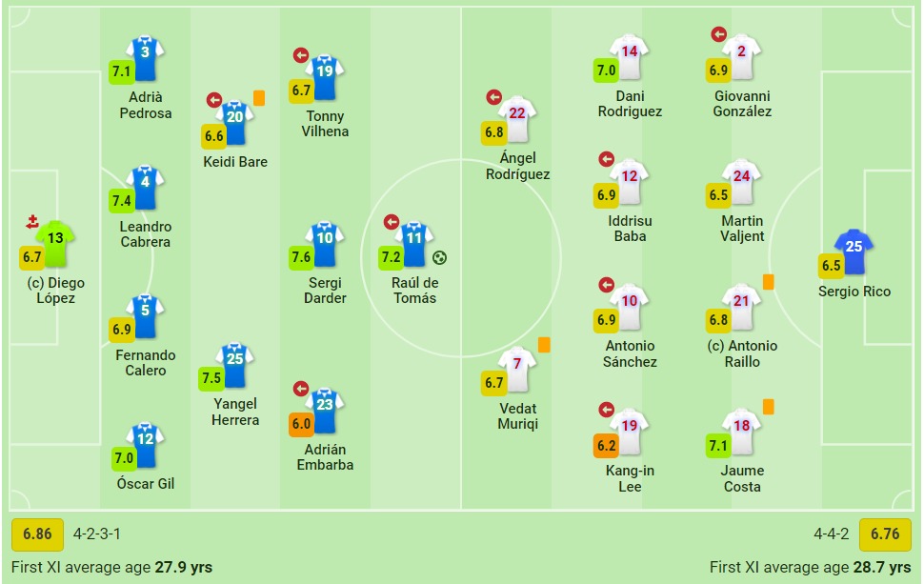Screen dimensions: 924x584
Task: Click away team average rating 6.76
Action: (885, 534)
